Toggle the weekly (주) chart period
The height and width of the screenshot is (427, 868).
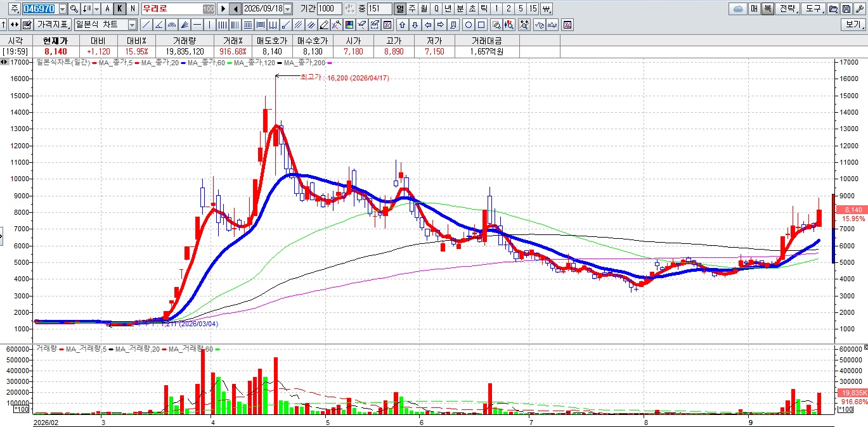(x=412, y=9)
